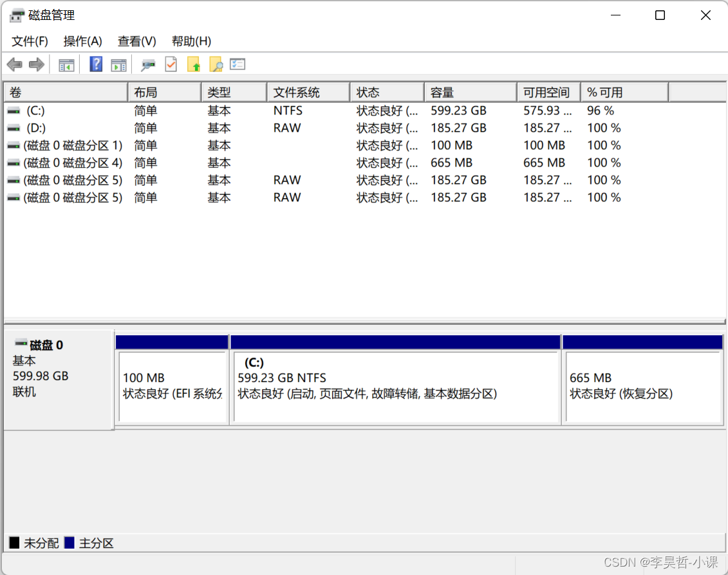Click drive icon beside 磁盘 0 磁盘分区 4
This screenshot has width=728, height=575.
tap(14, 163)
